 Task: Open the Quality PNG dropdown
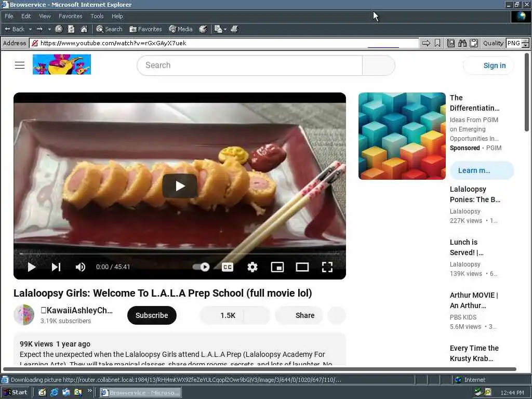(x=517, y=43)
